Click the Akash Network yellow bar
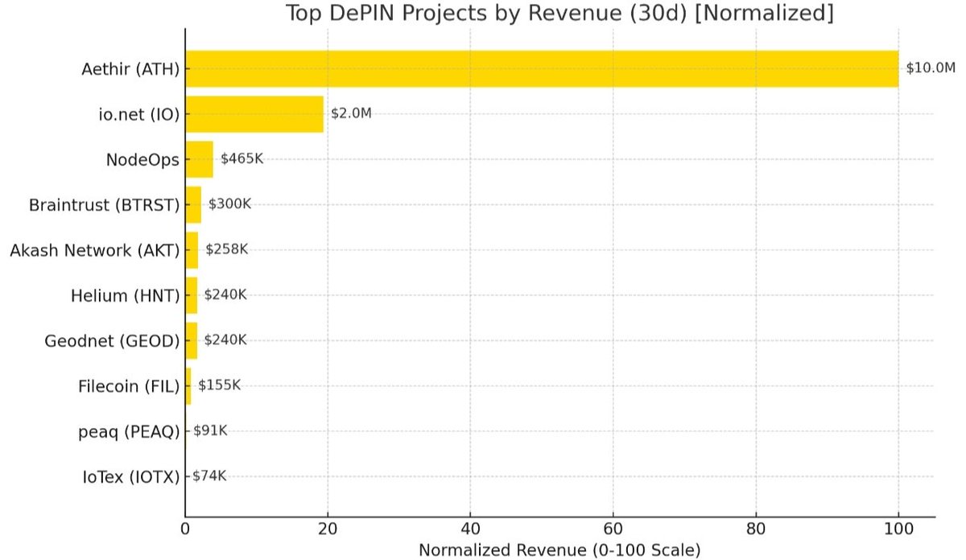This screenshot has height=560, width=966. [x=192, y=249]
